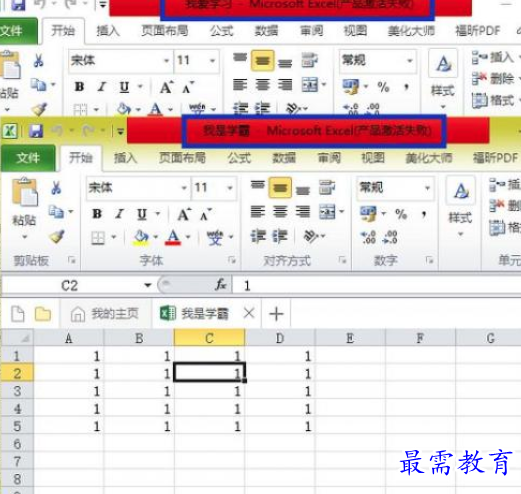
Task: Click Increase Indent icon in front window
Action: tap(280, 236)
